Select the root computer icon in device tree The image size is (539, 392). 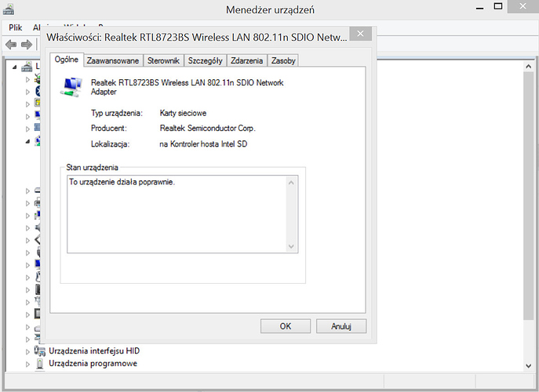click(x=27, y=66)
